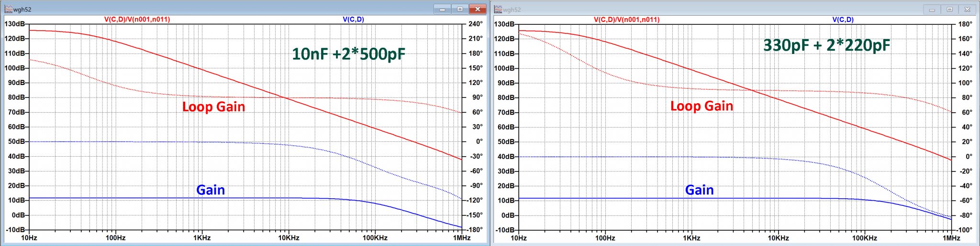Click the 130dB axis label in right window
The width and height of the screenshot is (980, 246).
pyautogui.click(x=504, y=24)
